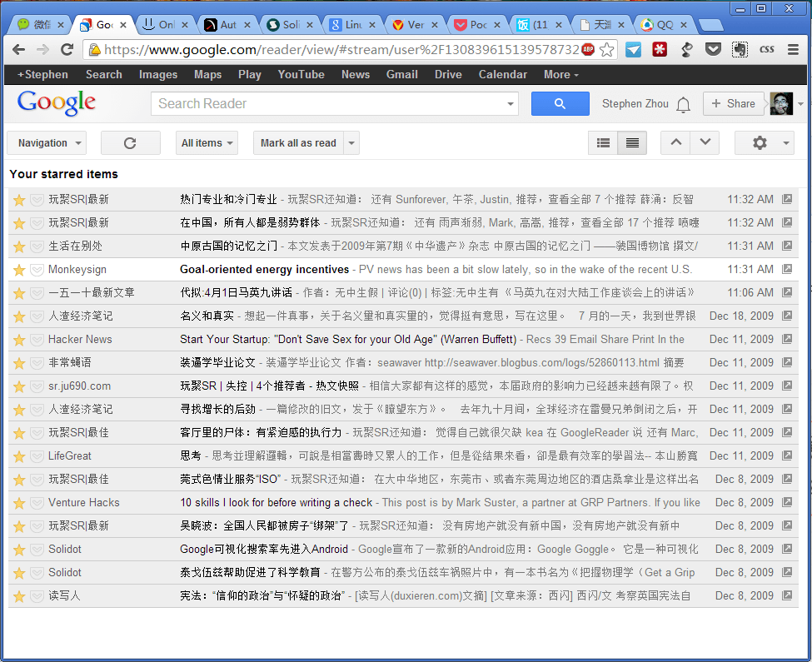
Task: Open Goal-oriented energy incentives article
Action: (264, 269)
